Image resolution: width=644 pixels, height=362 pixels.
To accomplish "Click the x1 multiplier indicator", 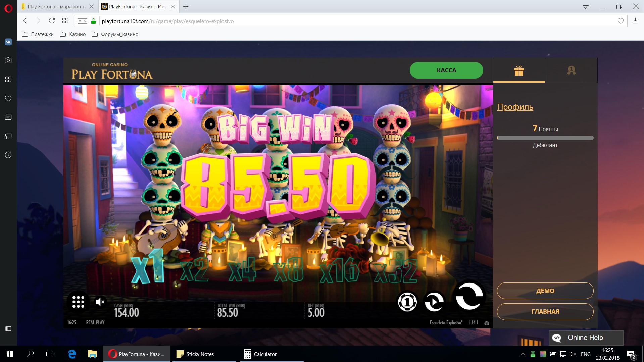I will point(148,267).
